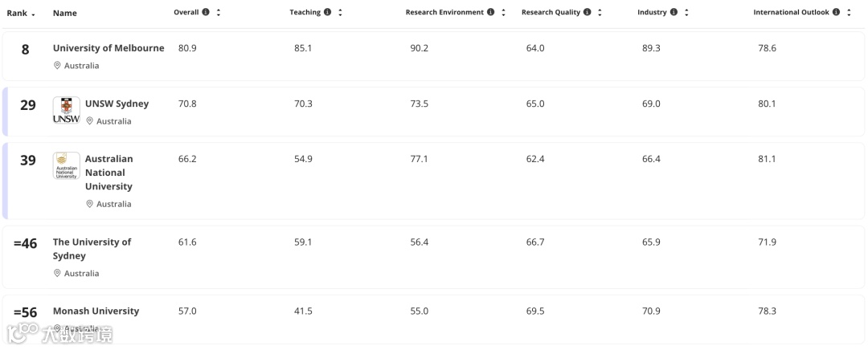Open the University of Melbourne link
Screen dimensions: 868x350
(108, 48)
